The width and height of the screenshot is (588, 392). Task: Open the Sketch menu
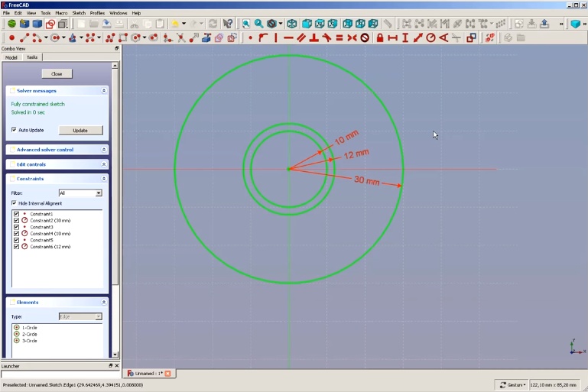[79, 13]
